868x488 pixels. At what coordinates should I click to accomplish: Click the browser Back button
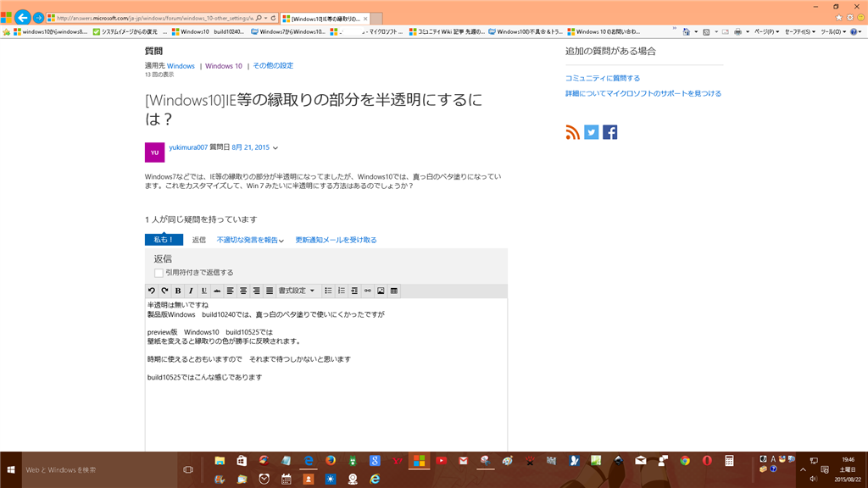pyautogui.click(x=22, y=18)
